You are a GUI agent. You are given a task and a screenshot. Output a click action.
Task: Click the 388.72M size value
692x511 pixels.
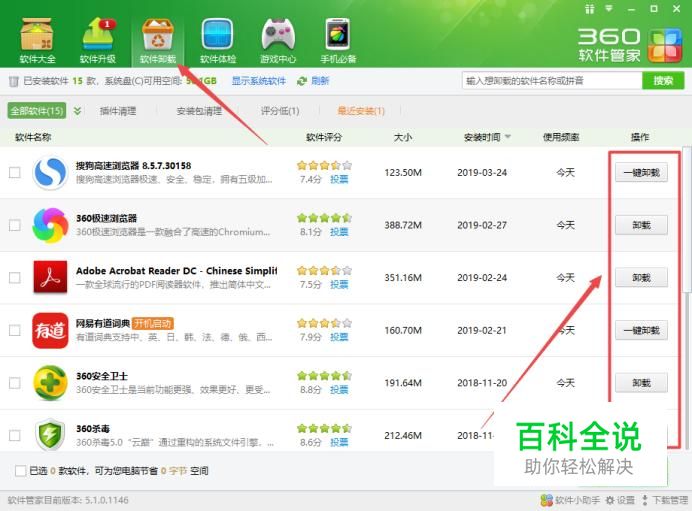click(x=403, y=225)
